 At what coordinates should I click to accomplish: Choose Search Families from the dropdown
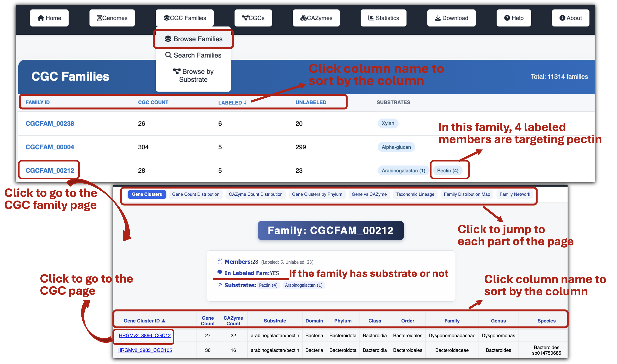click(x=193, y=55)
